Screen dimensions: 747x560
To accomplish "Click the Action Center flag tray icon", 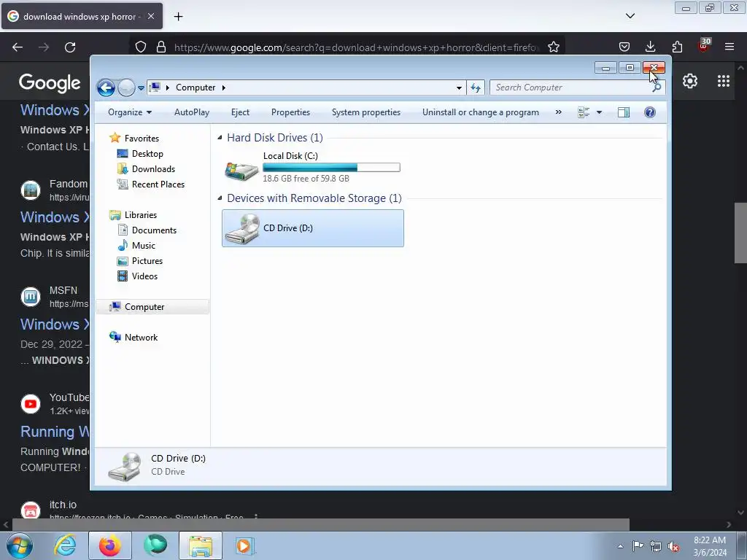I will 638,546.
